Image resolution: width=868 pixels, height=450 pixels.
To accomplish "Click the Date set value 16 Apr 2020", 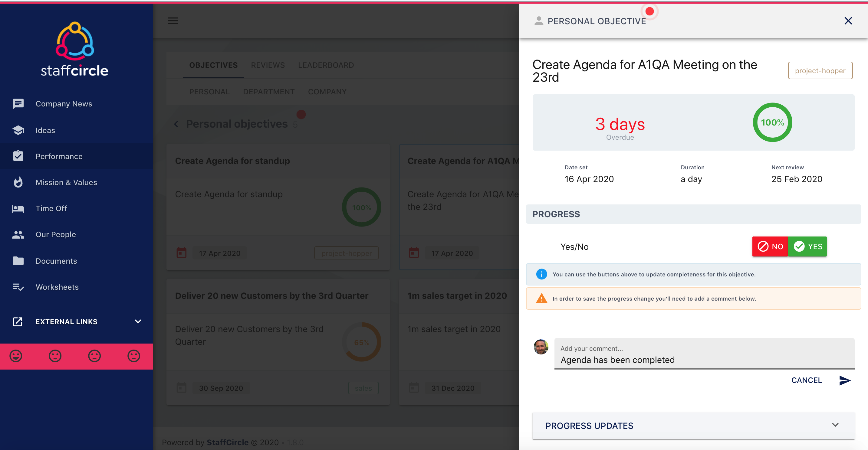I will tap(589, 179).
